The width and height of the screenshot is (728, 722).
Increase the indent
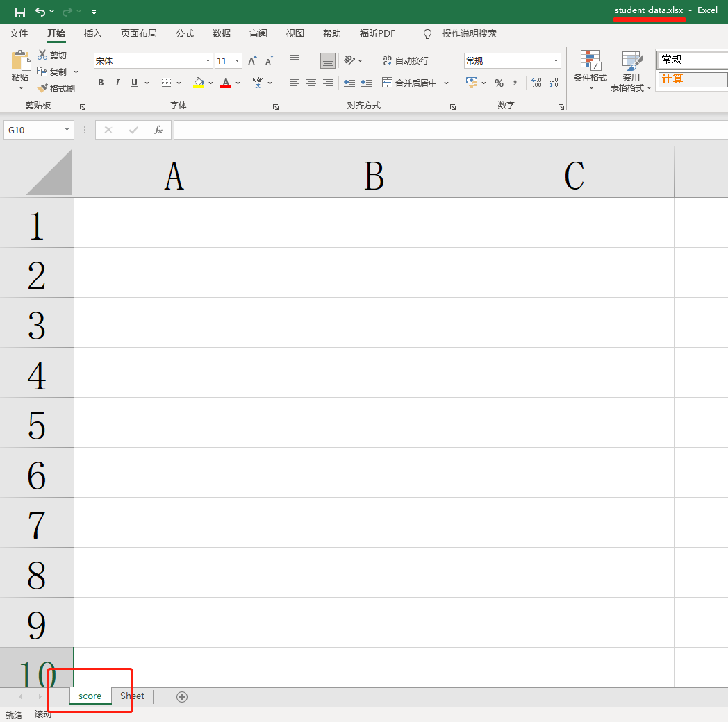pyautogui.click(x=366, y=83)
